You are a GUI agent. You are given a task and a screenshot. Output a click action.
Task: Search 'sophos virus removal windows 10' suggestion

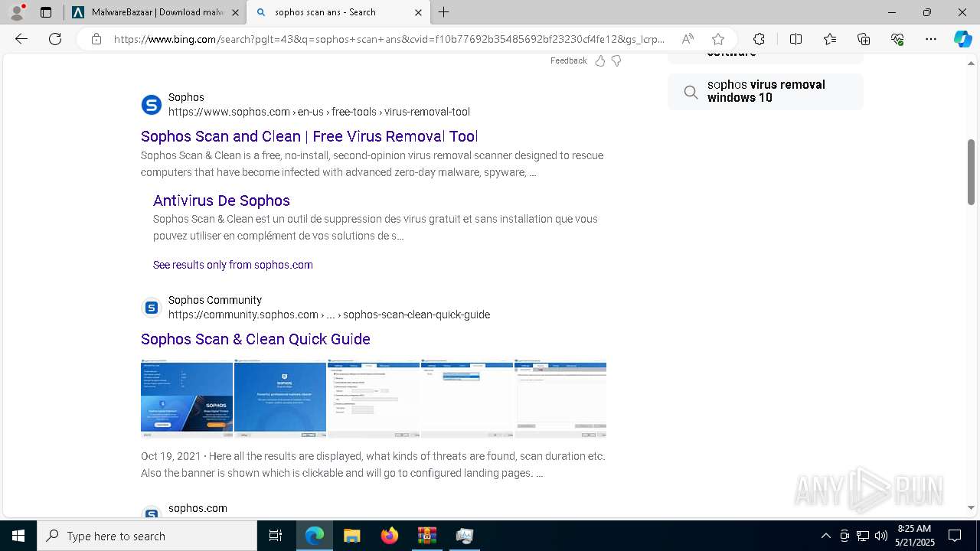coord(766,91)
